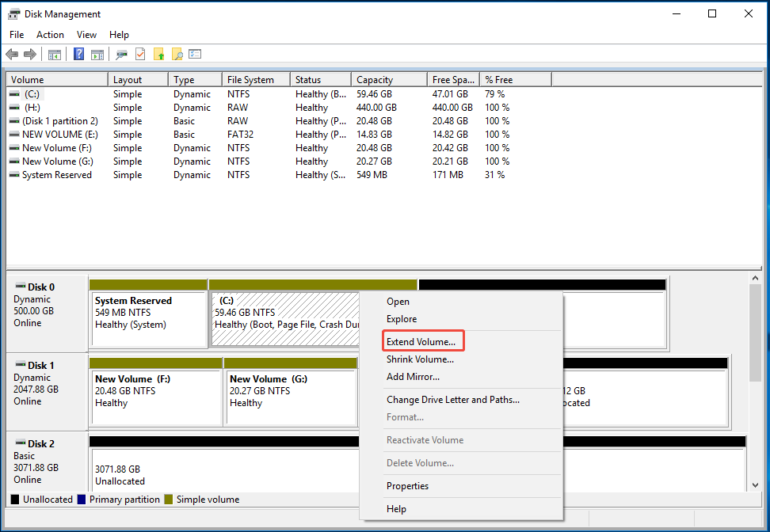770x532 pixels.
Task: Click the Show/Hide Action Pane icon
Action: (x=97, y=55)
